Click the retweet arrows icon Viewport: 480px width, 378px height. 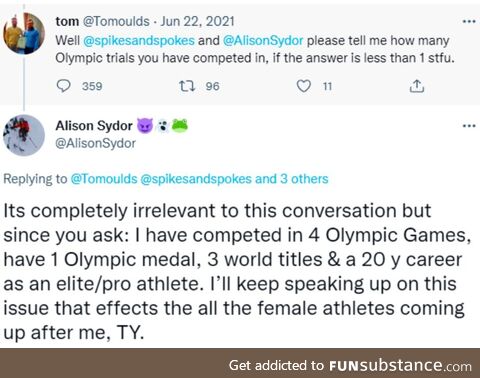click(187, 86)
